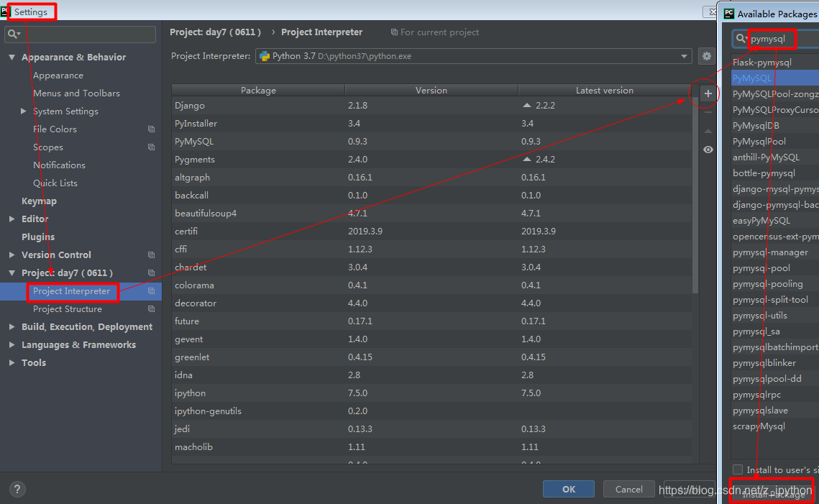
Task: Select PyMySQL row in installed packages
Action: 431,142
